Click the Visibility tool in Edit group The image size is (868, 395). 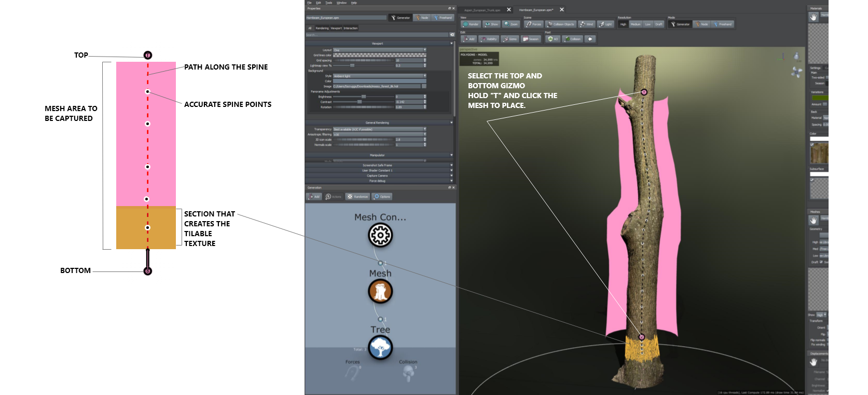click(489, 39)
